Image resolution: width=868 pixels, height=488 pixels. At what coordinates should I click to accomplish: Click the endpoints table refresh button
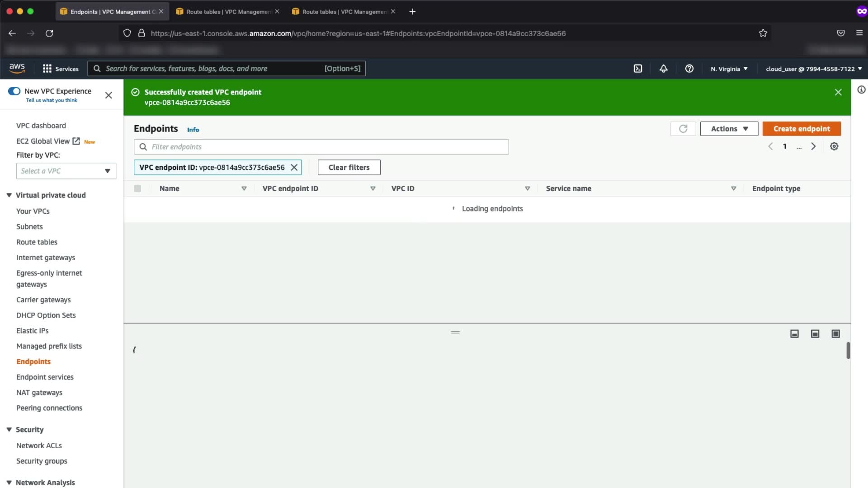683,129
